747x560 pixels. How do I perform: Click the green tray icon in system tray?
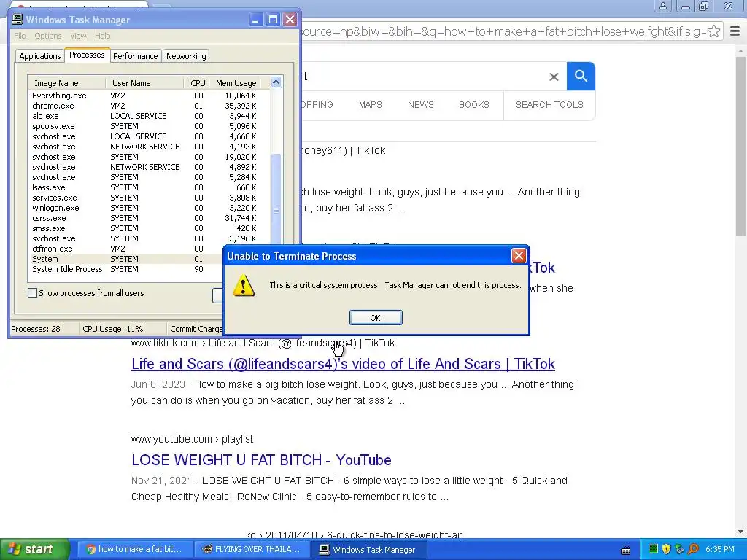point(653,549)
